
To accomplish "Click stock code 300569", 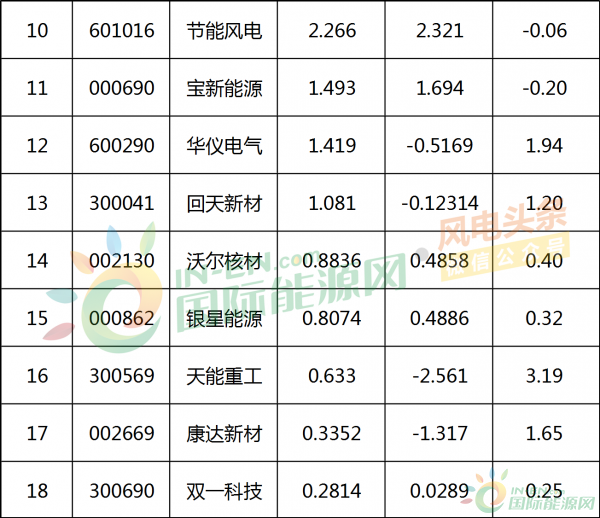I will pos(121,376).
